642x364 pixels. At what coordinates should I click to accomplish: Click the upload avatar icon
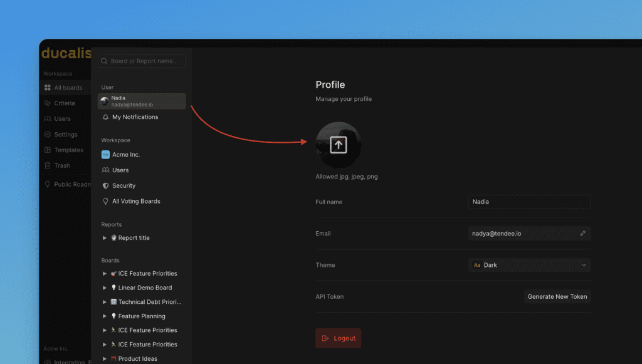[338, 145]
